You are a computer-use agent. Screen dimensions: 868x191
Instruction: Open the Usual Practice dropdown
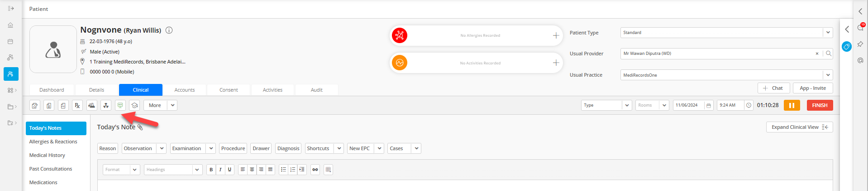pyautogui.click(x=726, y=75)
